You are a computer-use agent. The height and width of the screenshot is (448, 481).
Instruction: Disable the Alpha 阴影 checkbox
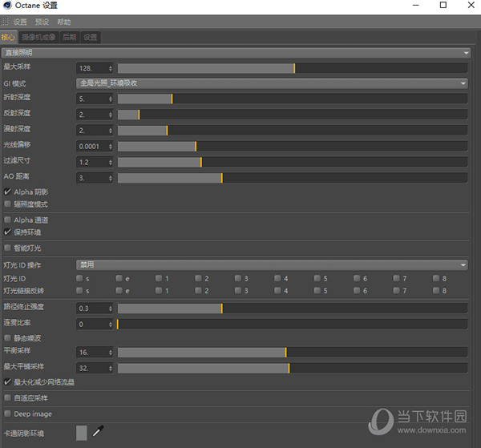tap(8, 192)
